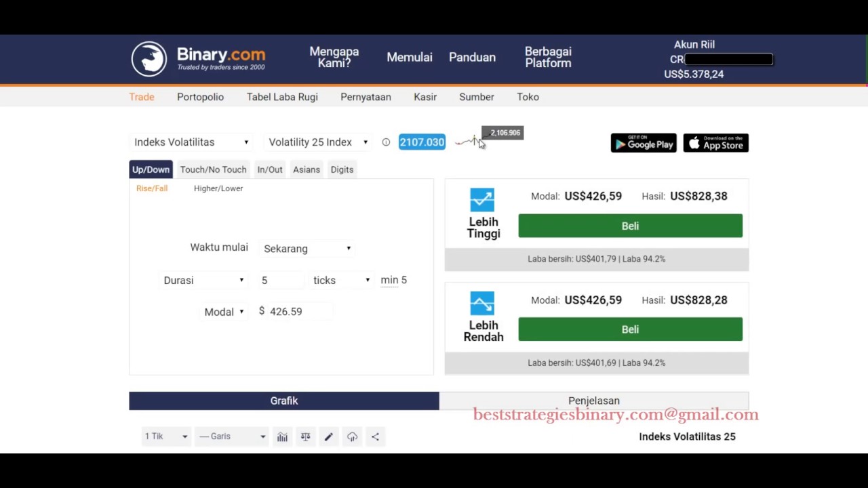Open the 1 Tik interval dropdown
Viewport: 868px width, 488px height.
point(166,436)
